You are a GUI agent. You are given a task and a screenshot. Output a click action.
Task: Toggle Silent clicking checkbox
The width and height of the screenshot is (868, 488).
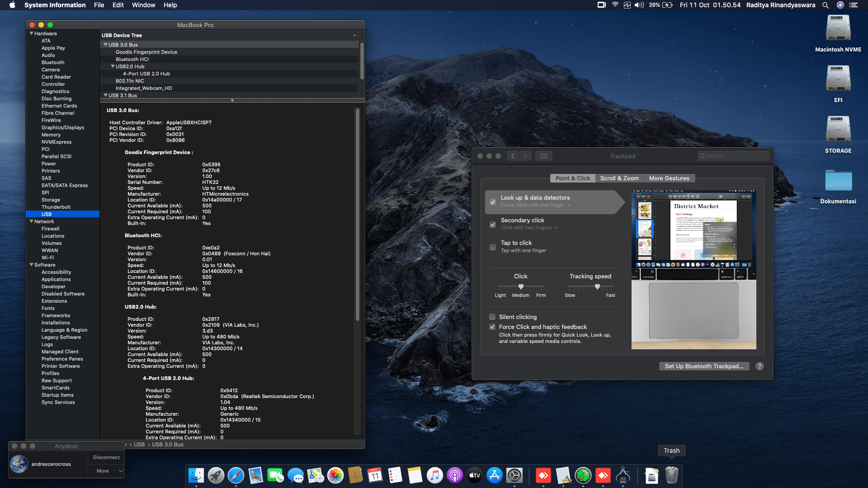(492, 317)
